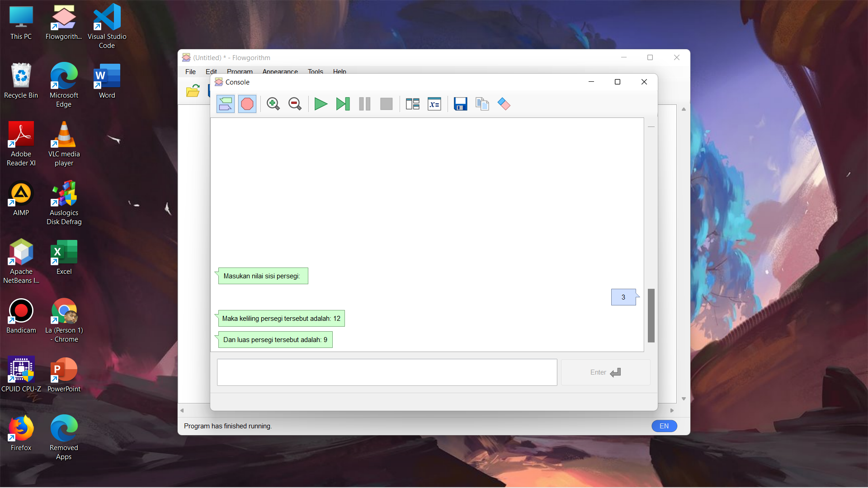
Task: Save console output with floppy icon
Action: 460,104
